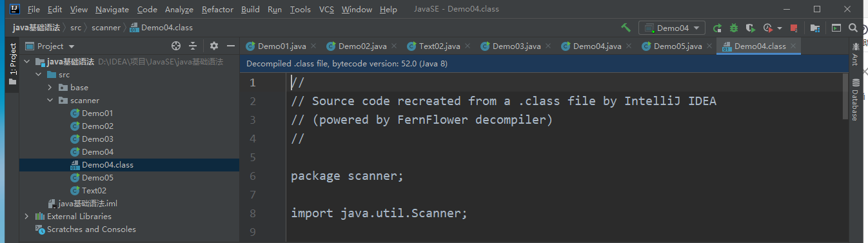The image size is (868, 243).
Task: Start debugging with the green bug icon
Action: 734,28
